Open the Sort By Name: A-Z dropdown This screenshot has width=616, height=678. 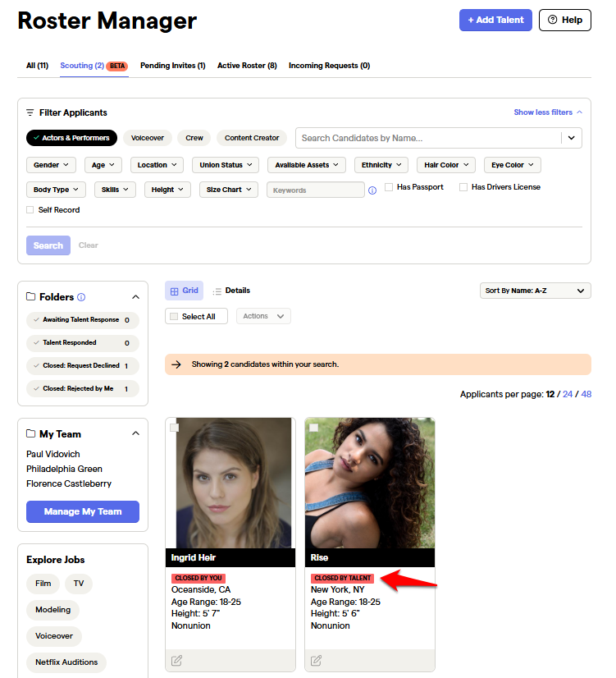[x=536, y=291]
